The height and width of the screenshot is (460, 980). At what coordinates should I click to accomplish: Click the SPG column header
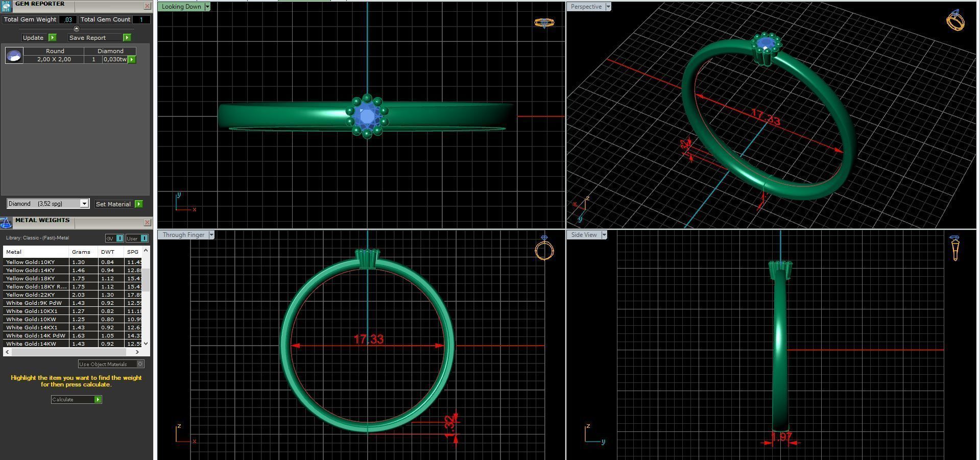point(133,252)
